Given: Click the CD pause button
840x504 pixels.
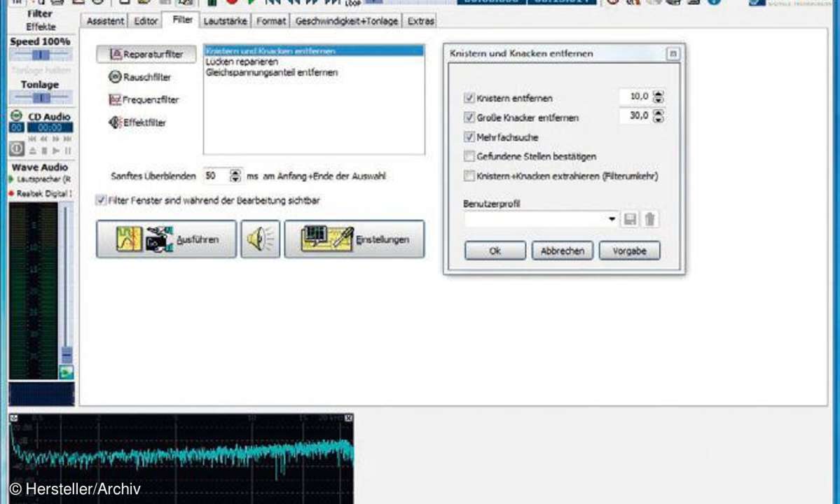Looking at the screenshot, I should pyautogui.click(x=68, y=151).
